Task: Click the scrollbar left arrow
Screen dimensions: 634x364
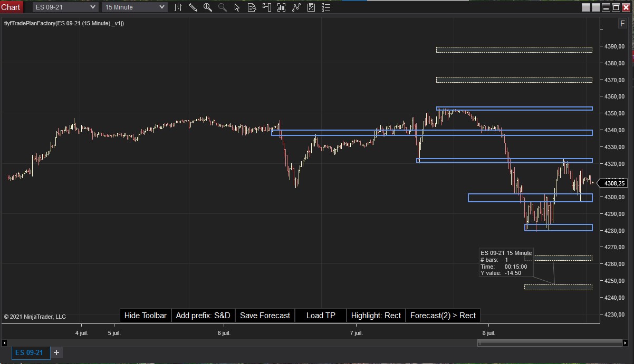Action: [x=5, y=343]
